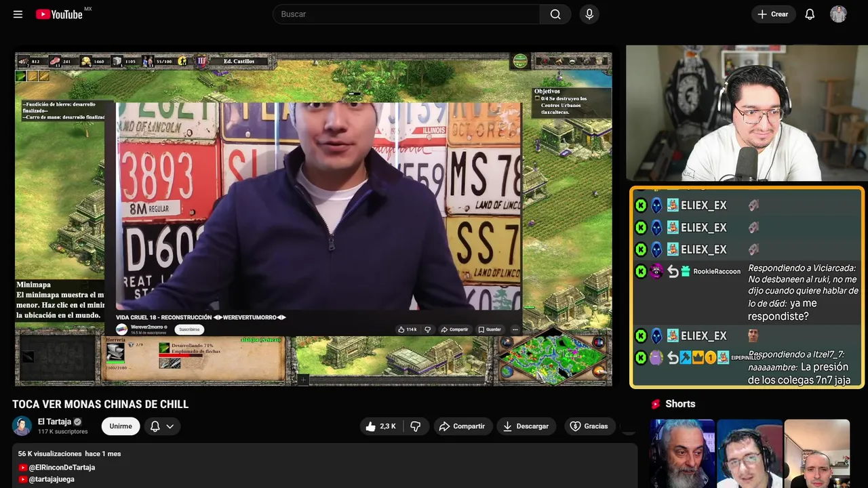Start voice search with the microphone icon
The height and width of the screenshot is (488, 868).
[589, 14]
